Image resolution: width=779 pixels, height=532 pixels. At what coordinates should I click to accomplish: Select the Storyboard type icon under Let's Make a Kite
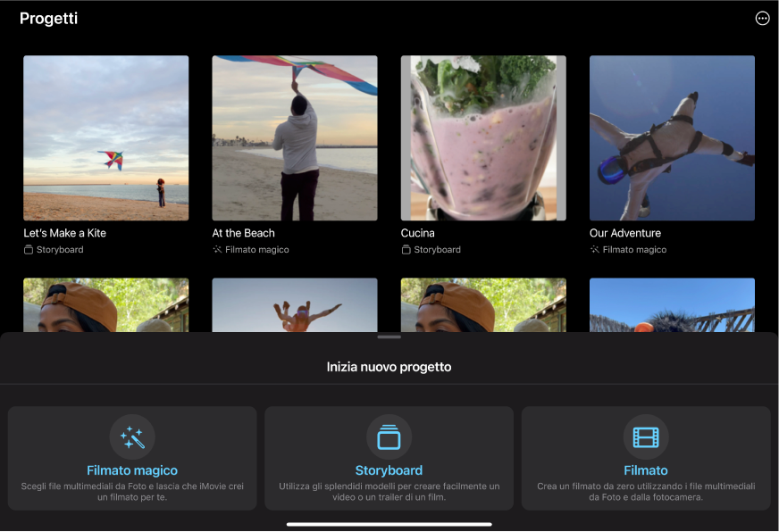click(29, 250)
